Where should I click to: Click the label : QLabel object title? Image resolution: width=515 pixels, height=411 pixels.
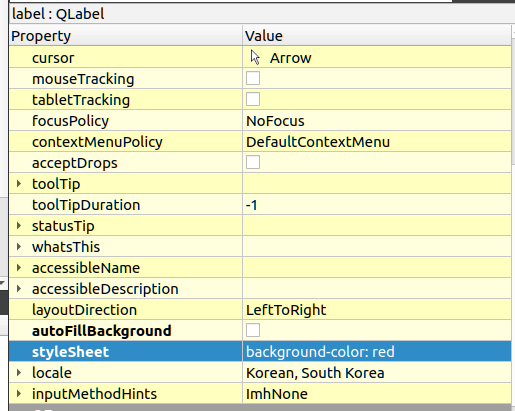pyautogui.click(x=58, y=14)
